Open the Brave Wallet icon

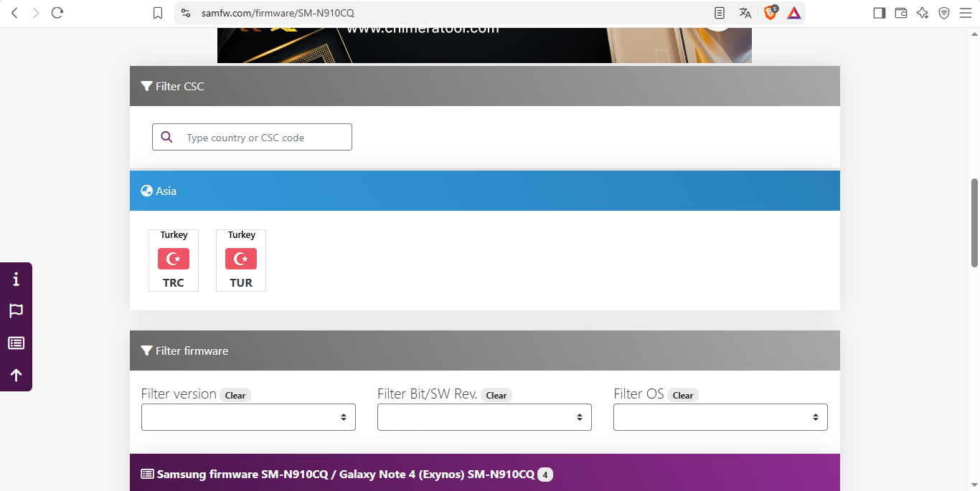tap(901, 13)
